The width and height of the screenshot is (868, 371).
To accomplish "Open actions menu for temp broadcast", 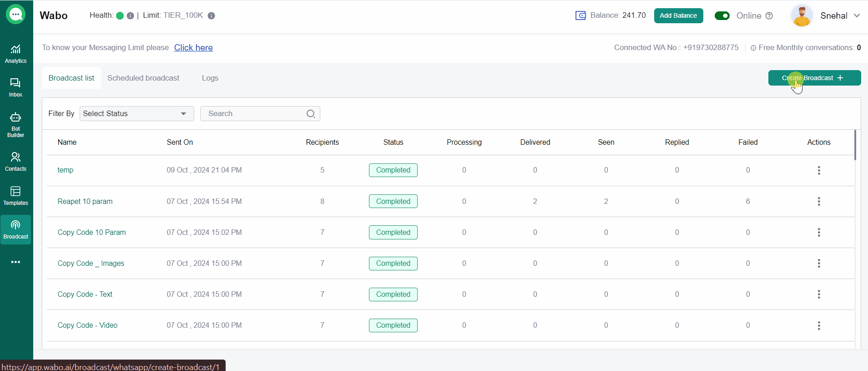I will point(819,170).
